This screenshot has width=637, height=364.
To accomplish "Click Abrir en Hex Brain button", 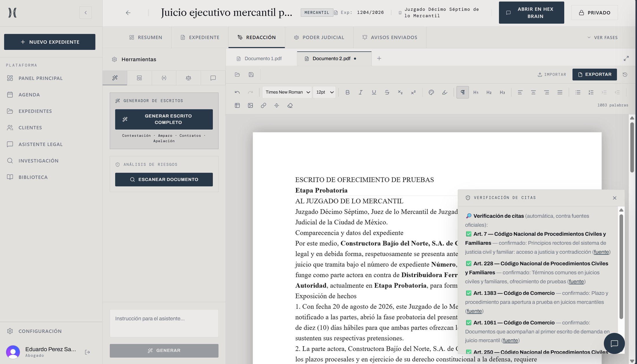I will click(531, 12).
